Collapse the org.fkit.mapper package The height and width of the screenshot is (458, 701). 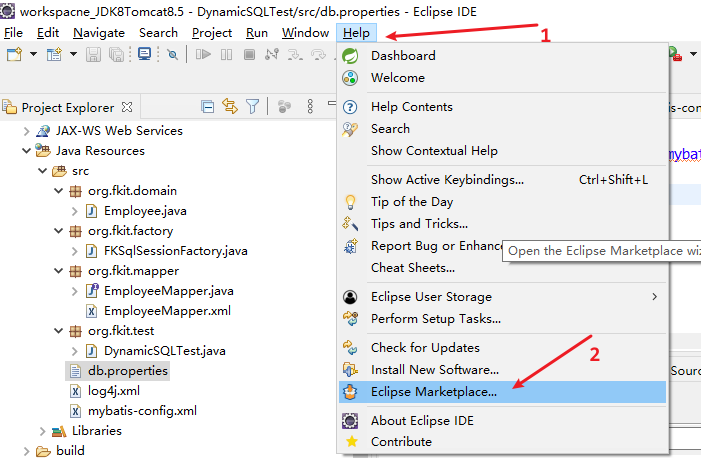59,271
